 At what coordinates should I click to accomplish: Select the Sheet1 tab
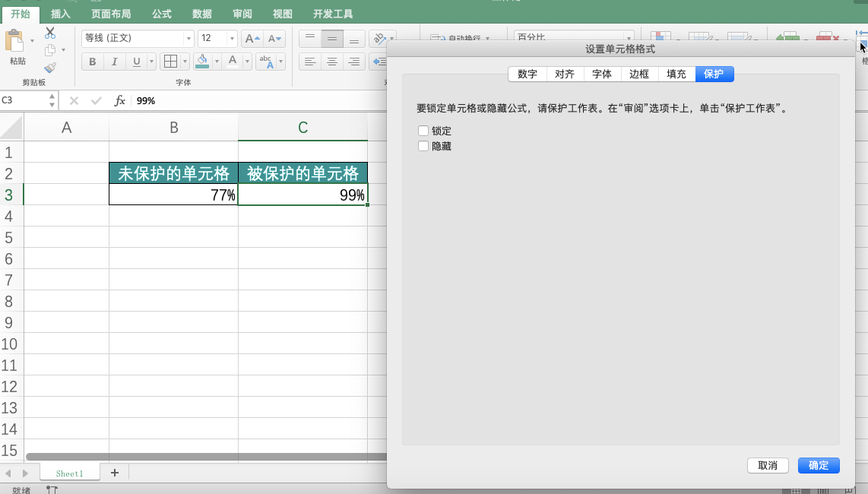(x=69, y=473)
